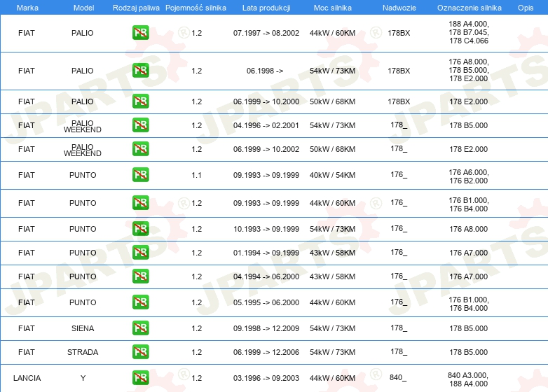Click the fuel icon in the Palio 06.1998 row
Screen dimensions: 548x392
pos(140,71)
